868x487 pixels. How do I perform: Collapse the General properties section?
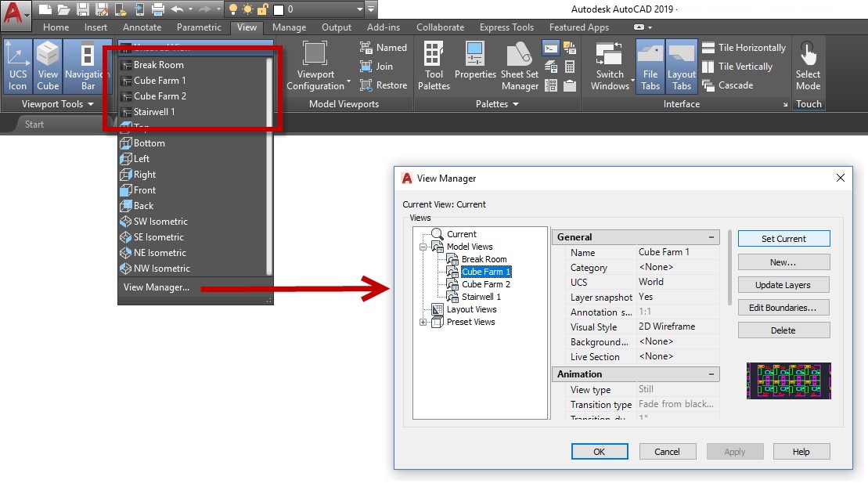(x=711, y=237)
